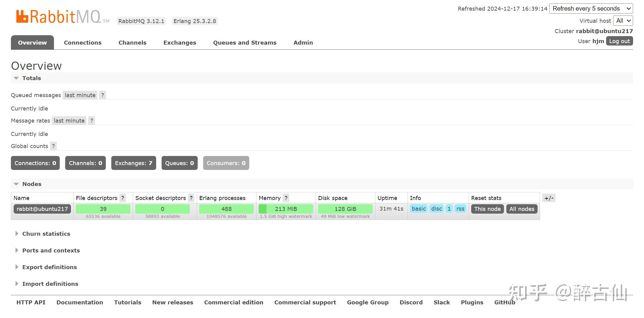Click the basic info tag
The height and width of the screenshot is (318, 644).
(419, 209)
